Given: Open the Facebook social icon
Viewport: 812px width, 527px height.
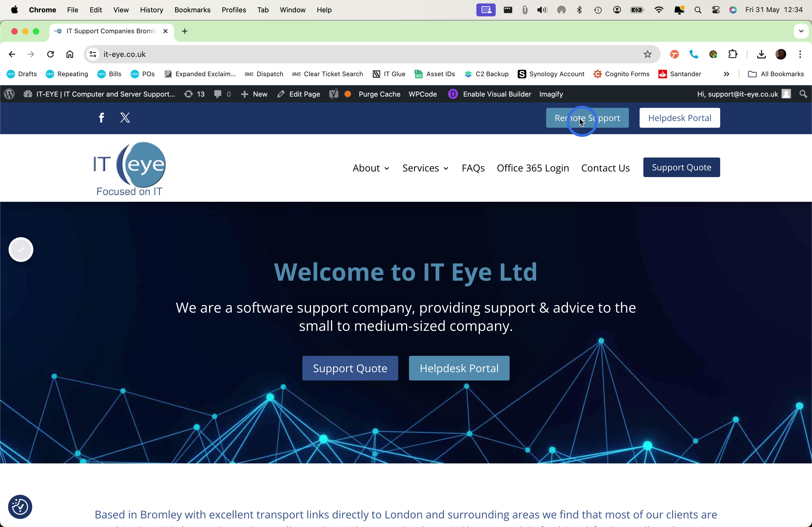Looking at the screenshot, I should (101, 118).
